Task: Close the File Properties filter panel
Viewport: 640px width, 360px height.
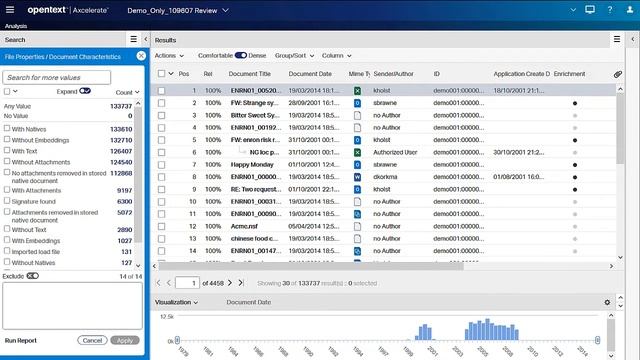Action: (141, 56)
